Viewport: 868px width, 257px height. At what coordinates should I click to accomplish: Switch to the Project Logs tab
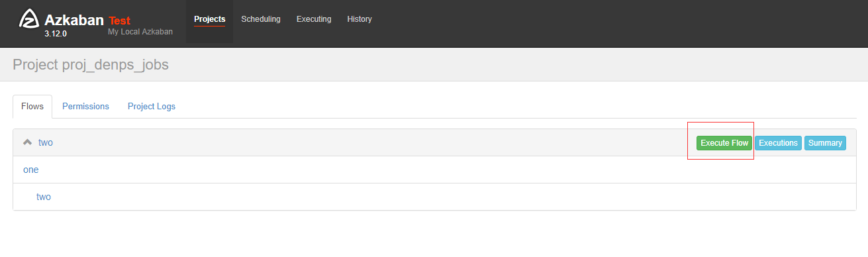coord(152,106)
